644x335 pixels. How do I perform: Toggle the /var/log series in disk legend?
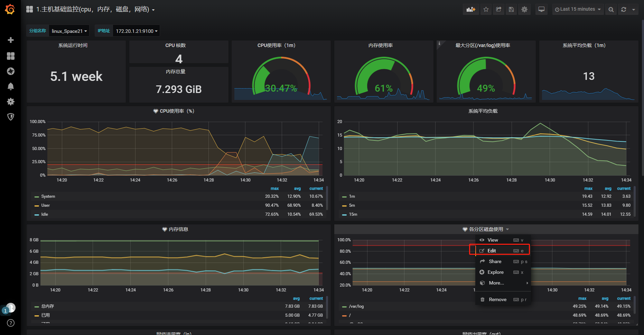(356, 306)
